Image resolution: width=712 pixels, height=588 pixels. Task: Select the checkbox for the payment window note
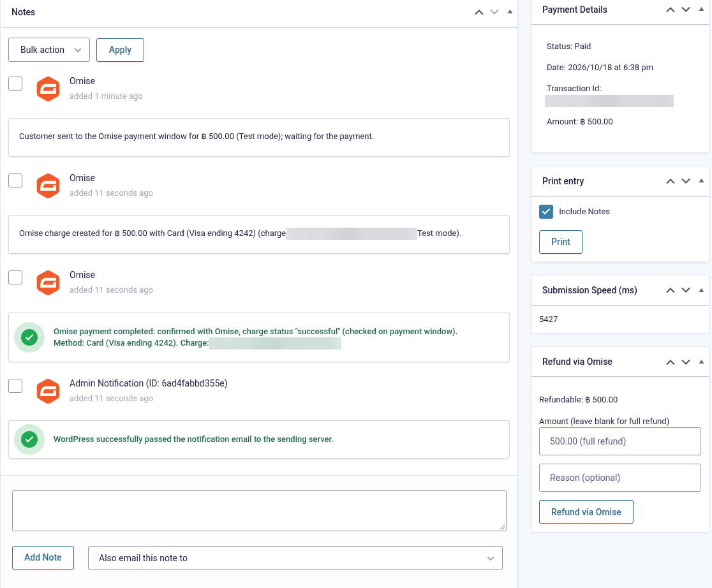pyautogui.click(x=15, y=84)
